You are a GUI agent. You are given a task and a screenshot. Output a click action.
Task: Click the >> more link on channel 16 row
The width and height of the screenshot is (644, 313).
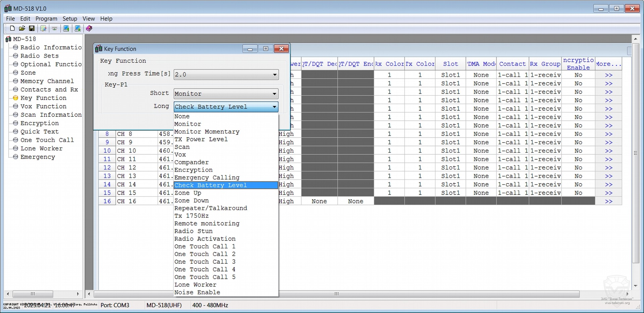pyautogui.click(x=608, y=201)
